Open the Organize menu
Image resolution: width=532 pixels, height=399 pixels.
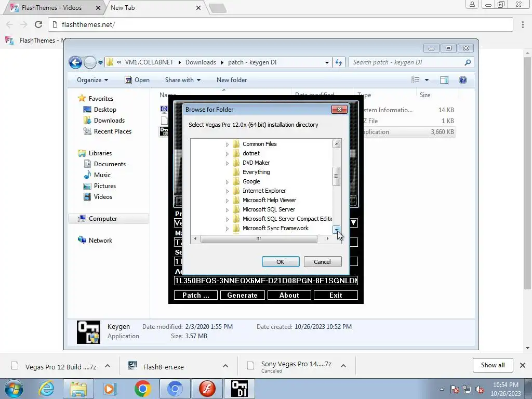point(92,80)
